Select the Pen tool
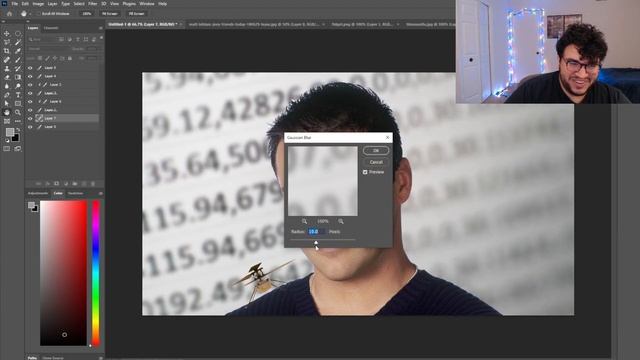The height and width of the screenshot is (360, 640). pyautogui.click(x=7, y=95)
